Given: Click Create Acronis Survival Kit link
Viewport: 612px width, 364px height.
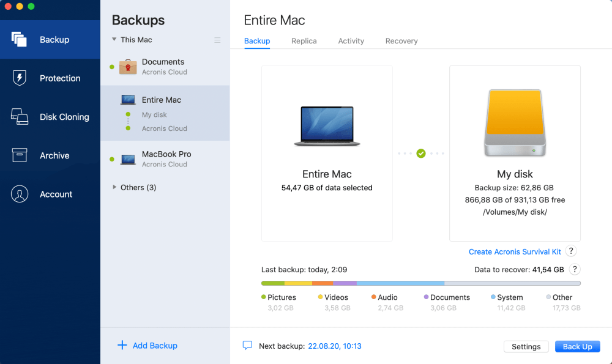Looking at the screenshot, I should 515,251.
